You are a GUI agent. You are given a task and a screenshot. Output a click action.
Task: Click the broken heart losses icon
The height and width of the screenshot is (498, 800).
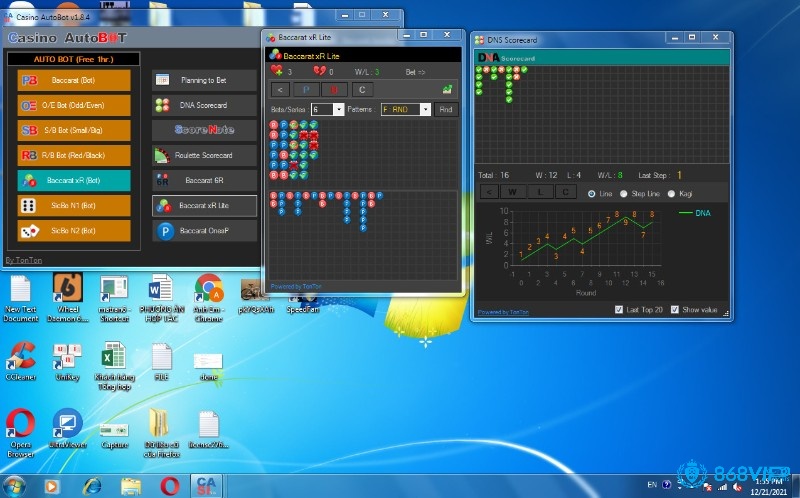tap(319, 70)
